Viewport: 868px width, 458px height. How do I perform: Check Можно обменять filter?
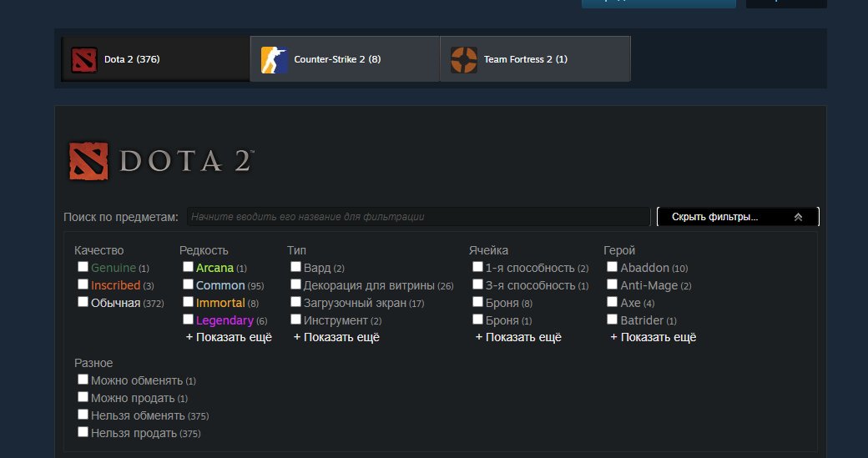[83, 380]
